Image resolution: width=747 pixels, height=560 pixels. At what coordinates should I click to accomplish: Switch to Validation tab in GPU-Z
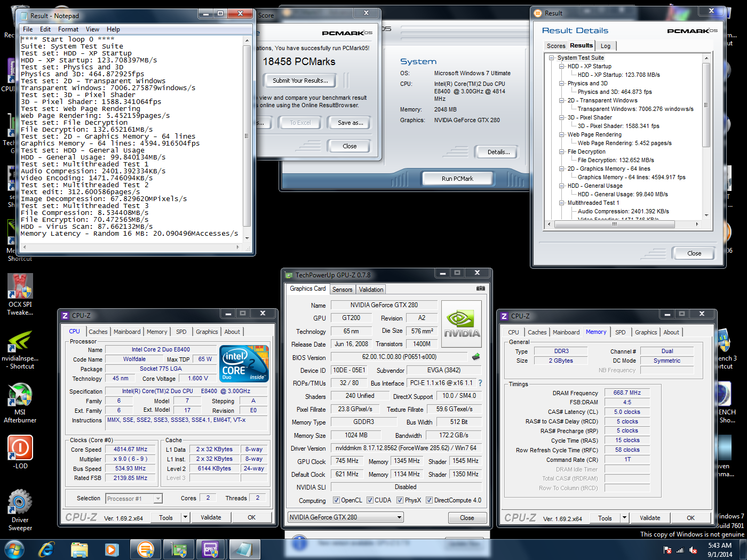(371, 290)
